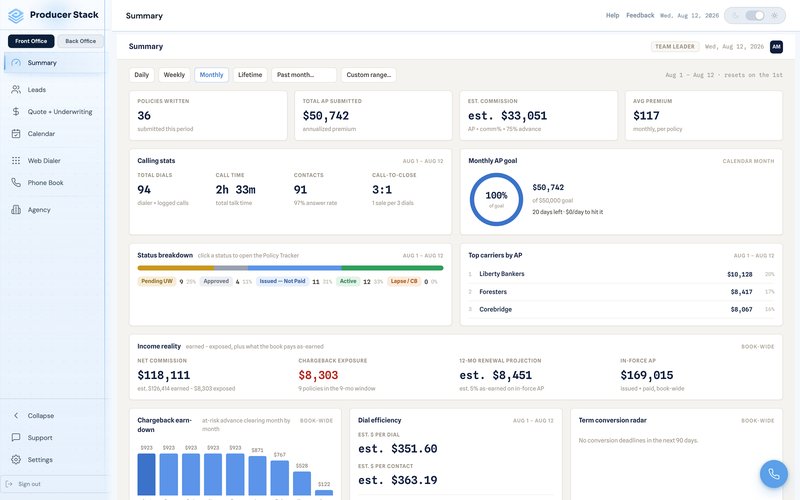Click the $122 chargeback bar
This screenshot has width=800, height=500.
pyautogui.click(x=324, y=492)
